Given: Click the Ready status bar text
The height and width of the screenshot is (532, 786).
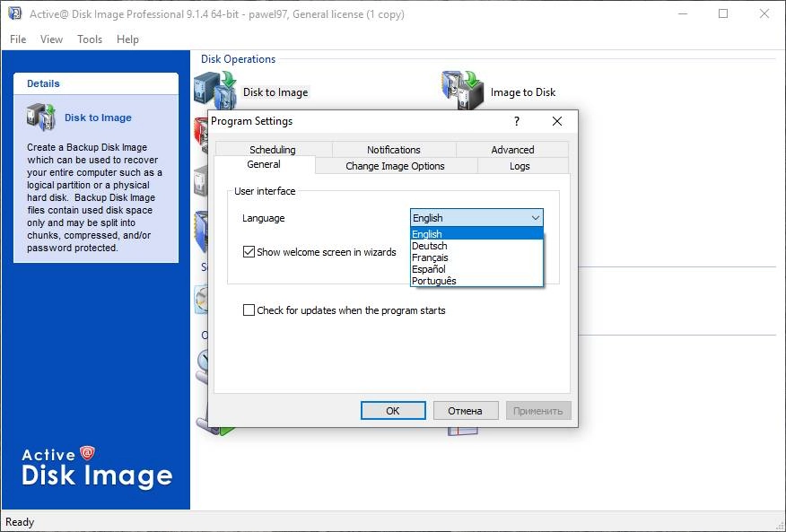Looking at the screenshot, I should click(20, 522).
